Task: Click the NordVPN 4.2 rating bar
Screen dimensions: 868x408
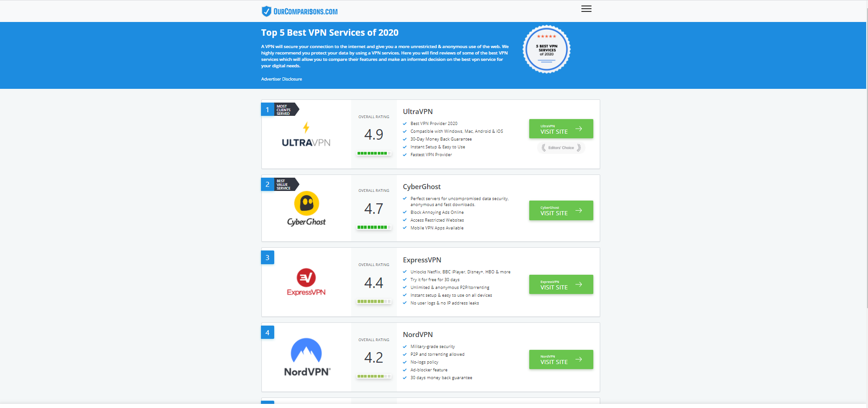Action: (x=374, y=376)
